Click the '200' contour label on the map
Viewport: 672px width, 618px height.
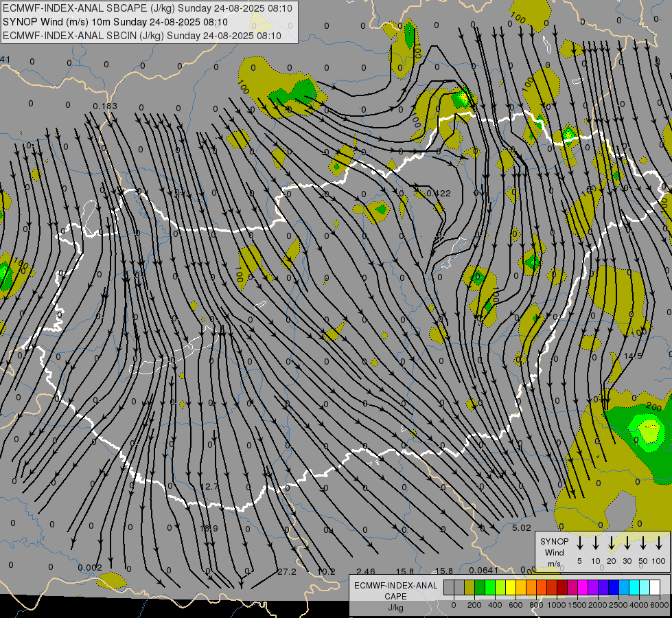pos(653,407)
